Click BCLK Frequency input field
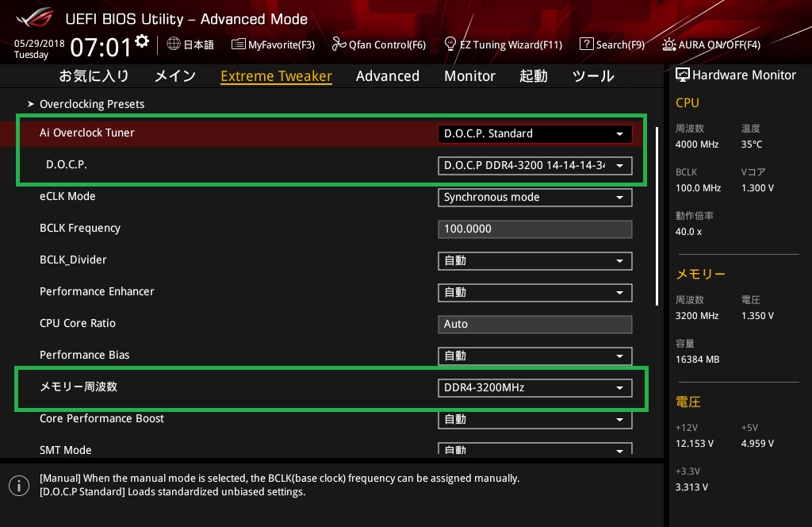The height and width of the screenshot is (527, 812). tap(535, 229)
